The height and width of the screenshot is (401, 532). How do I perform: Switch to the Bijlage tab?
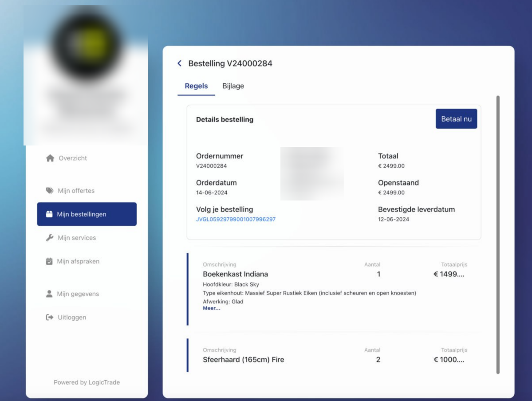pos(234,86)
